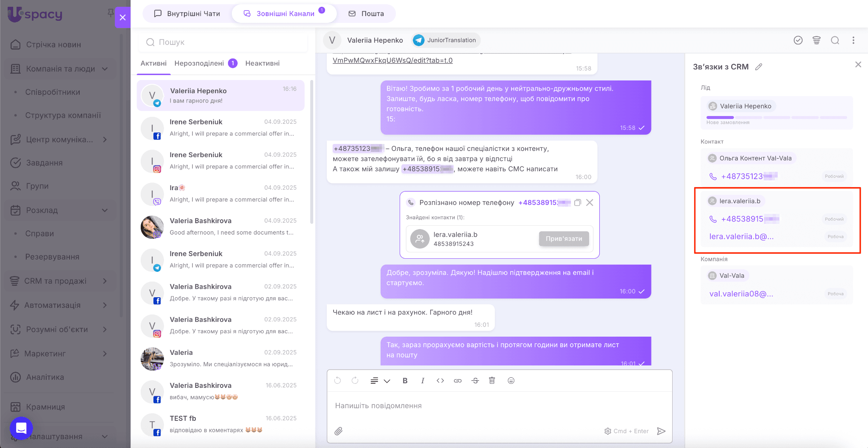
Task: Click the stacked layers icon in chat header
Action: [x=816, y=40]
